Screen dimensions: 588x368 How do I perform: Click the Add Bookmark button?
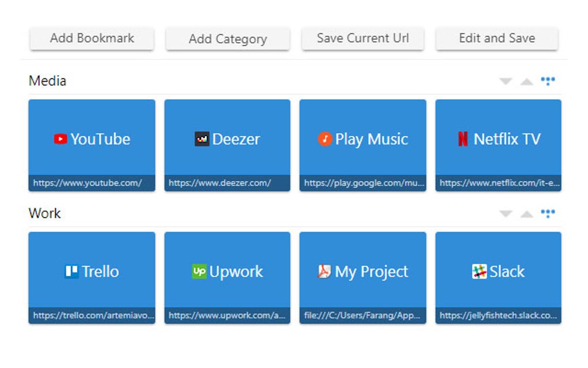click(x=92, y=38)
